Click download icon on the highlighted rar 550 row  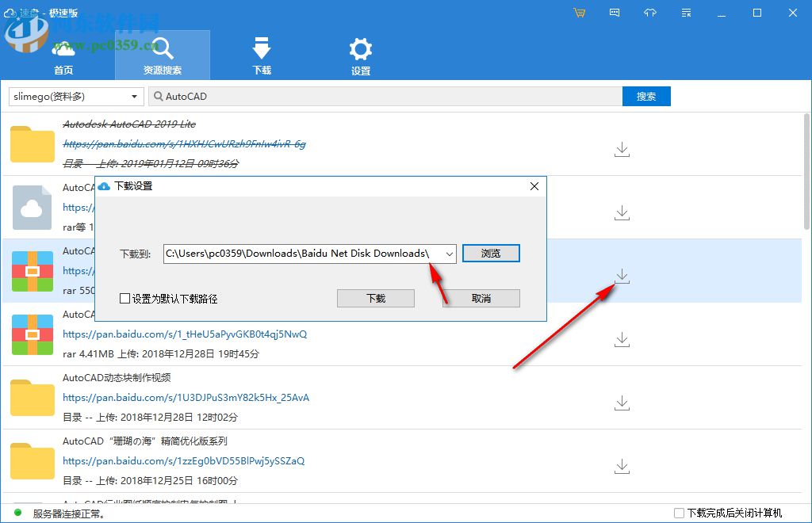(x=622, y=277)
